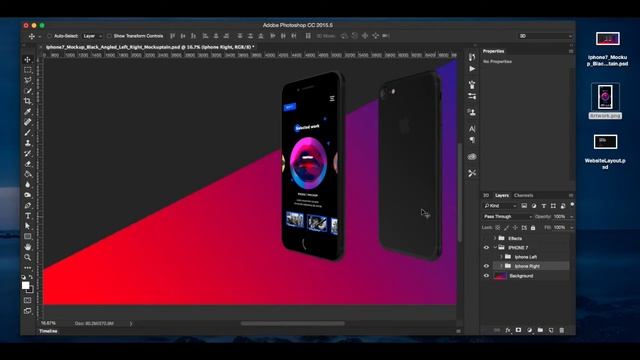Toggle type layer filter (T) in Layers
Image resolution: width=640 pixels, height=360 pixels.
544,206
